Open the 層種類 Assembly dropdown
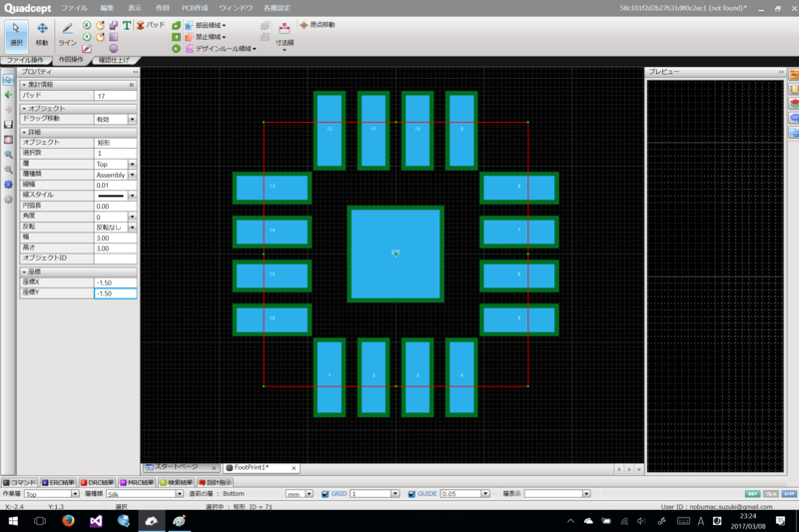799x532 pixels. click(132, 175)
